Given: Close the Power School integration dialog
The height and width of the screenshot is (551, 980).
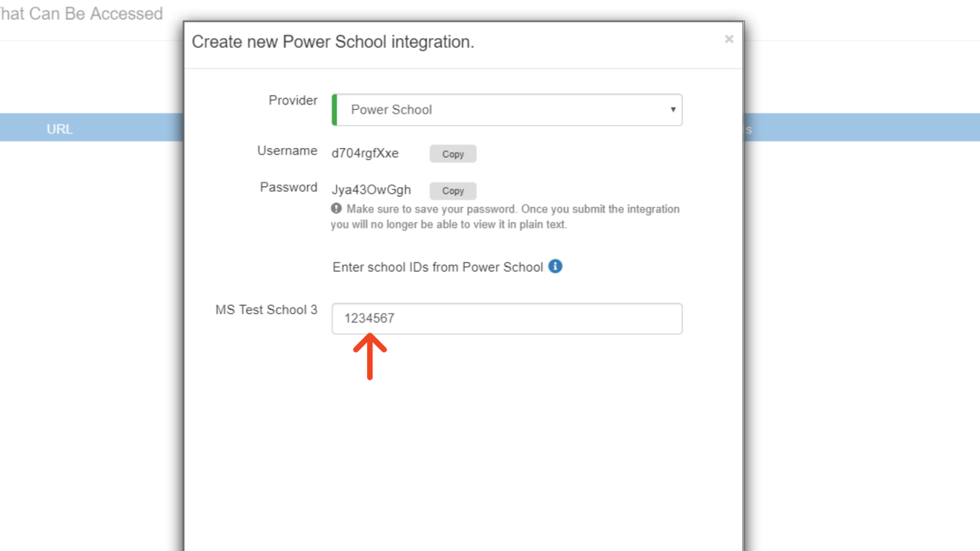Looking at the screenshot, I should click(729, 39).
